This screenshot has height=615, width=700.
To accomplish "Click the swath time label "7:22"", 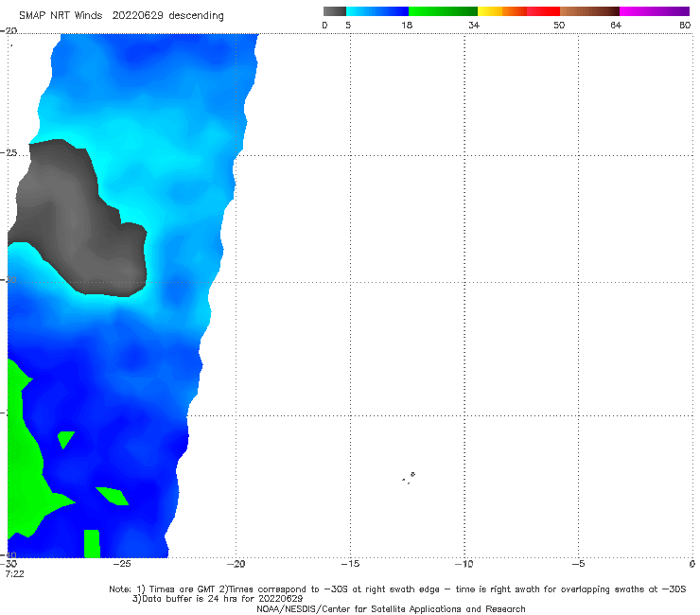I will pyautogui.click(x=14, y=574).
